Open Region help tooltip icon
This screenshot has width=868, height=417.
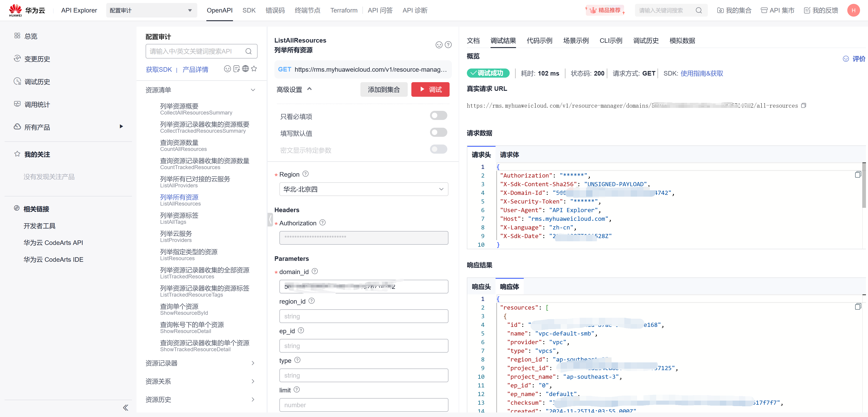pos(305,174)
